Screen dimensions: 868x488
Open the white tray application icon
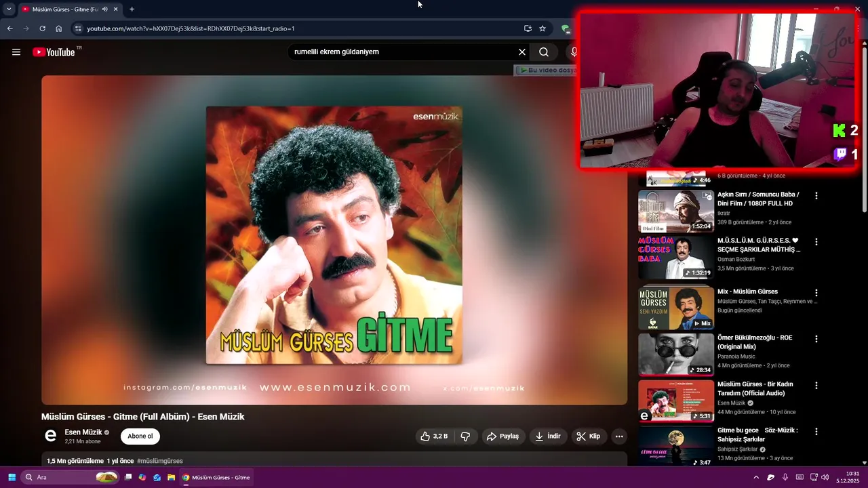click(771, 477)
